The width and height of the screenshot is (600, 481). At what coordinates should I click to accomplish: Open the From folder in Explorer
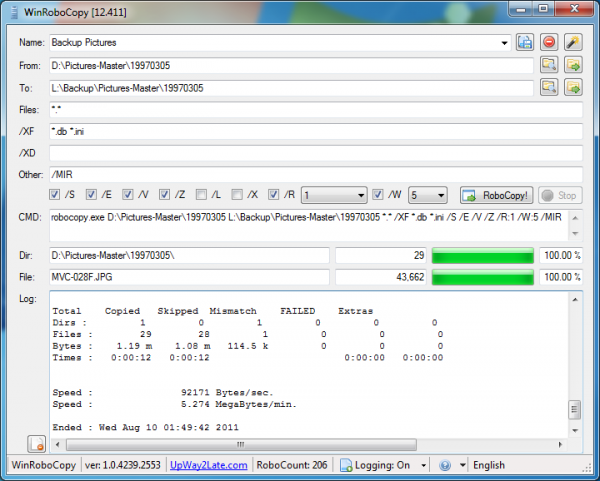tap(573, 65)
